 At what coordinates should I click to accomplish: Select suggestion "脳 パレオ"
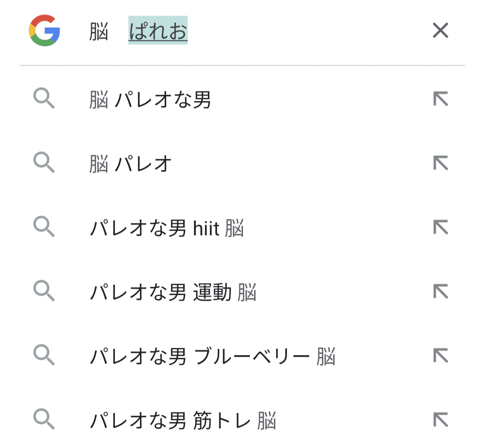click(x=131, y=164)
